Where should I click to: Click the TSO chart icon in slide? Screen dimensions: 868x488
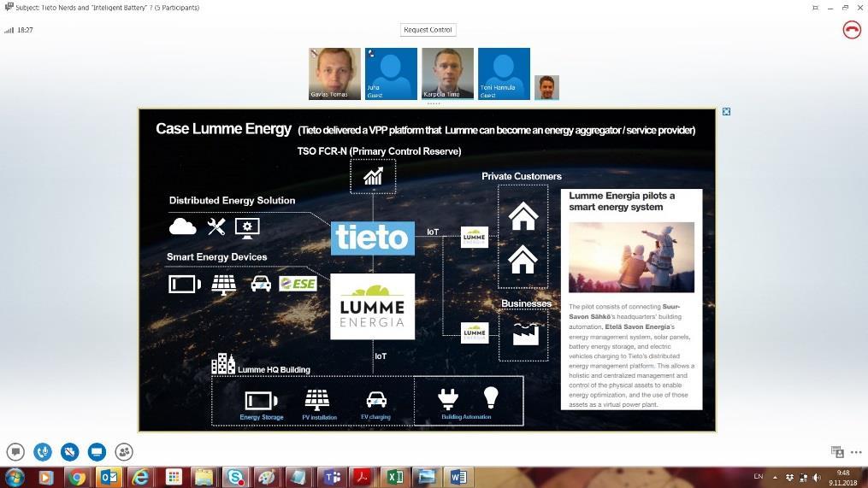click(373, 177)
